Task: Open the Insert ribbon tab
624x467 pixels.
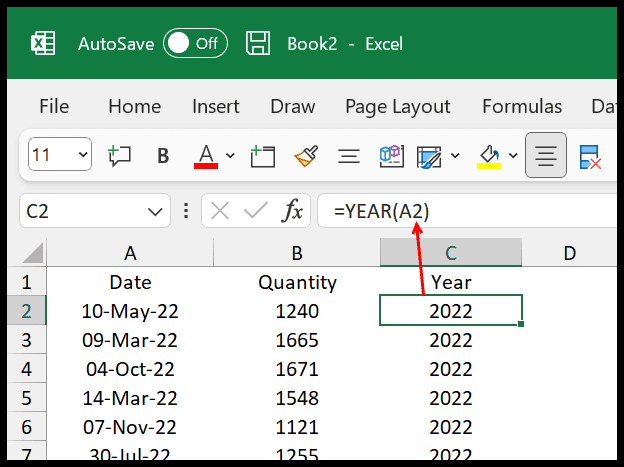Action: (215, 106)
